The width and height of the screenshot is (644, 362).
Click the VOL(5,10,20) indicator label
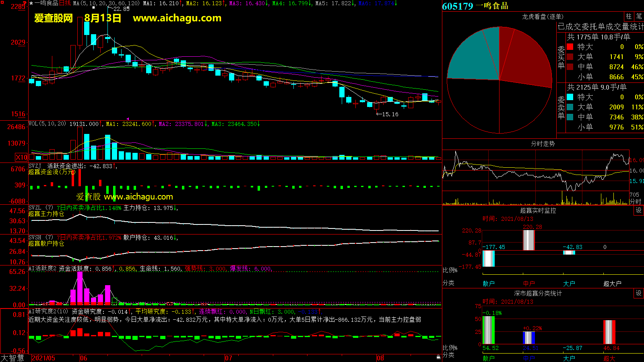click(47, 124)
